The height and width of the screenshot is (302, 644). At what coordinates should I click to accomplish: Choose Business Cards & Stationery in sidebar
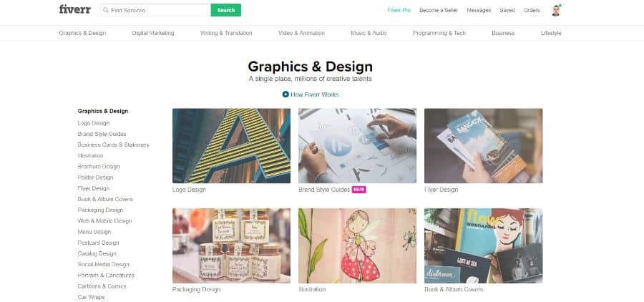(x=113, y=145)
